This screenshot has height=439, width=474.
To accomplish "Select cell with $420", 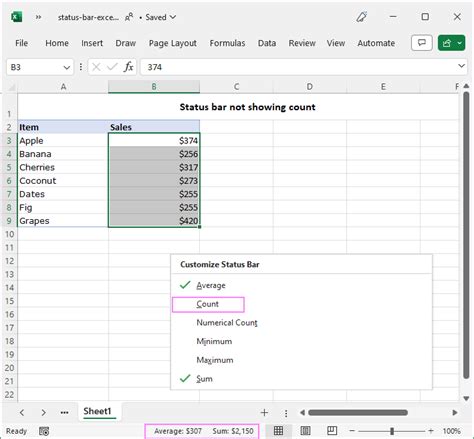I will 154,221.
